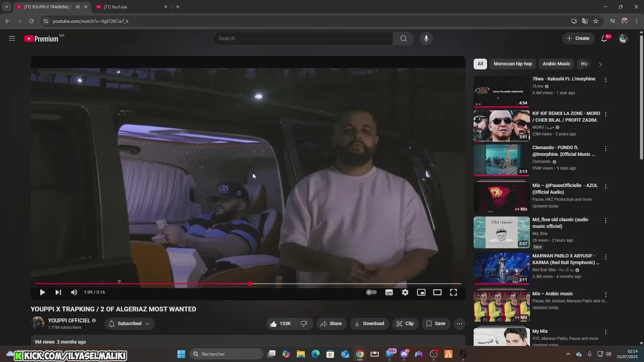The height and width of the screenshot is (362, 644).
Task: Go back in browser history
Action: pos(7,21)
